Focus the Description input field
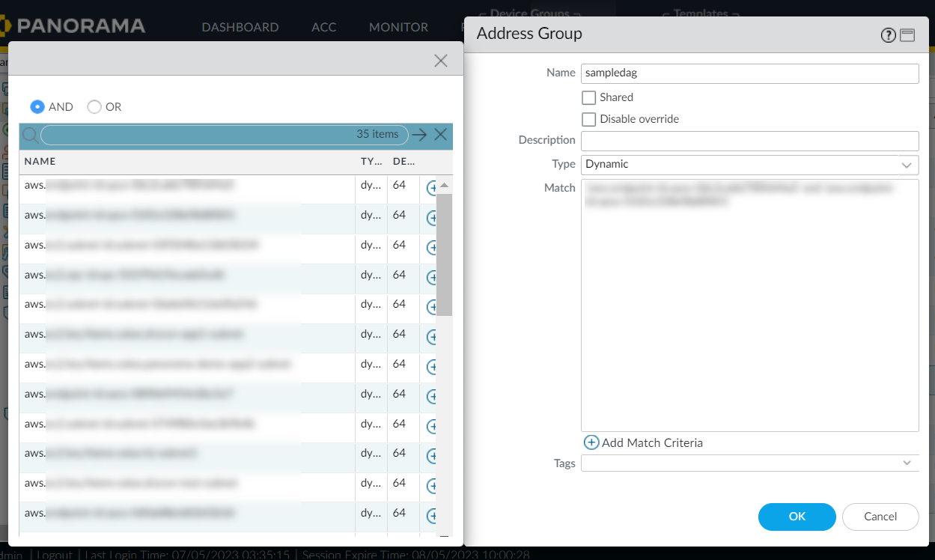This screenshot has width=935, height=560. pos(749,141)
